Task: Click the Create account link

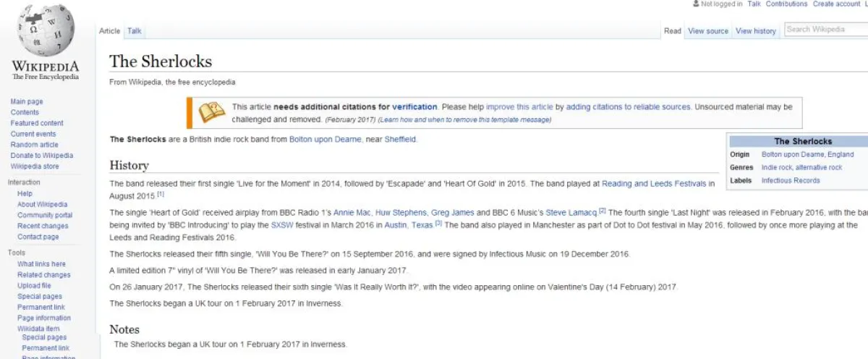Action: point(836,4)
